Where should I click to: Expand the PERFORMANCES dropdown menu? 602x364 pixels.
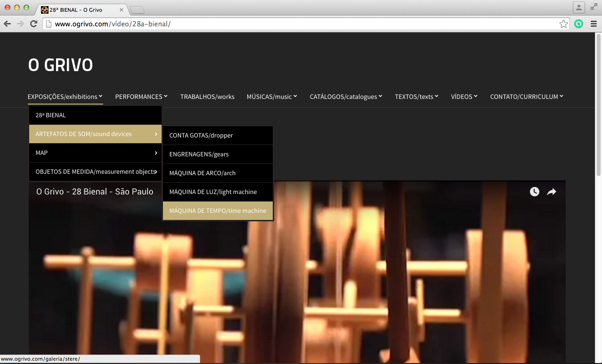point(141,97)
